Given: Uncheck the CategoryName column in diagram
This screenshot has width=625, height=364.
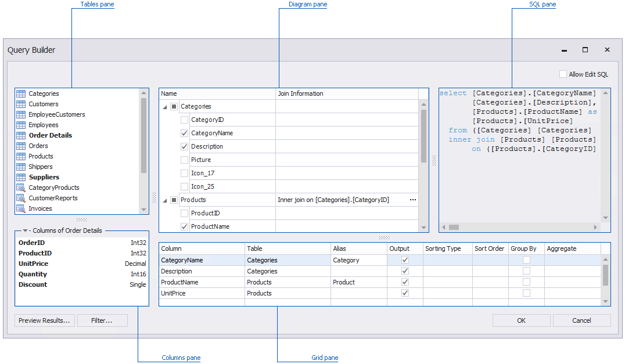Looking at the screenshot, I should tap(184, 133).
